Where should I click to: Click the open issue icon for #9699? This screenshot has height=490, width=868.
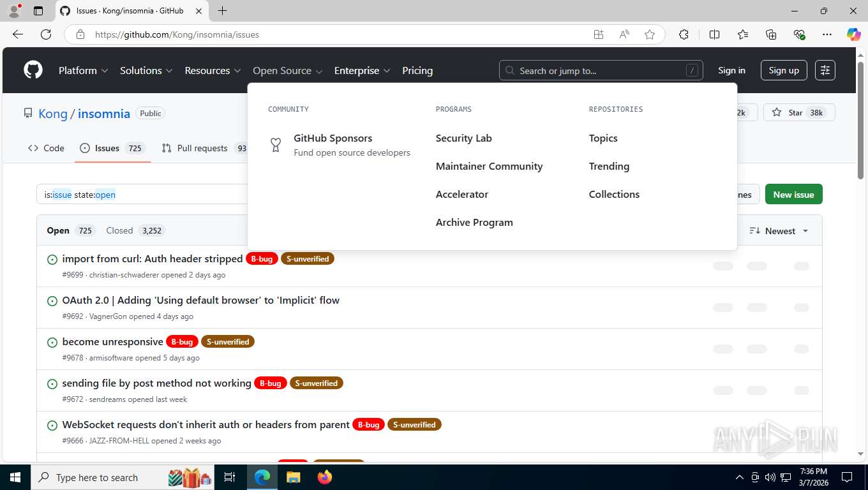tap(52, 259)
